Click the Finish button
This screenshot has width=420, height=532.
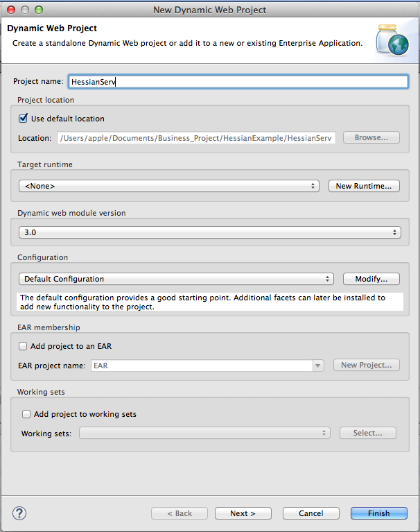coord(378,513)
